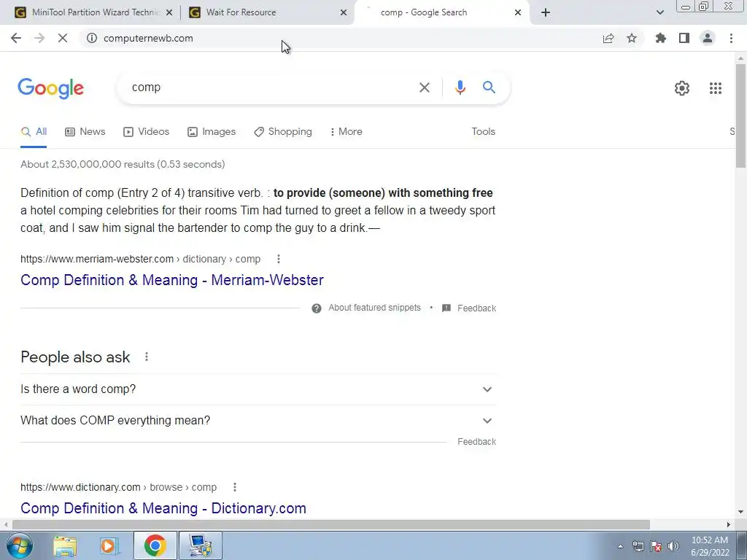
Task: Click the scroll down arrow
Action: click(x=740, y=512)
